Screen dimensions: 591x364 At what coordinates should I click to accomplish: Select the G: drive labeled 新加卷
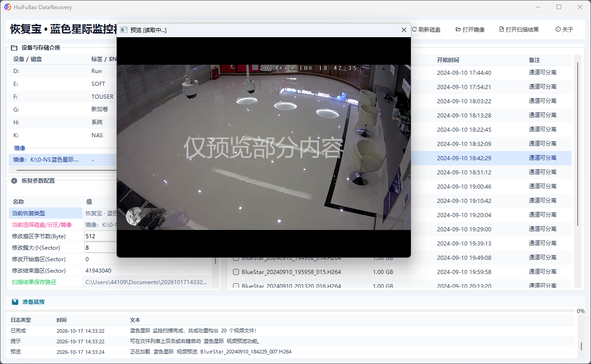pyautogui.click(x=62, y=110)
